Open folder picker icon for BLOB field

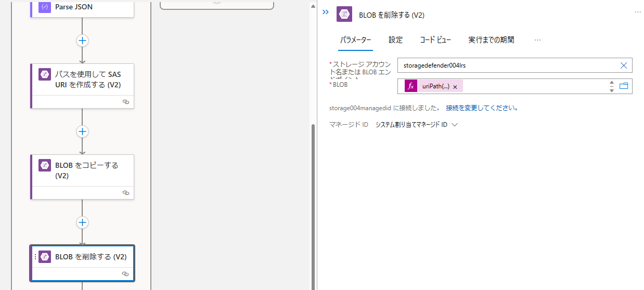point(624,86)
